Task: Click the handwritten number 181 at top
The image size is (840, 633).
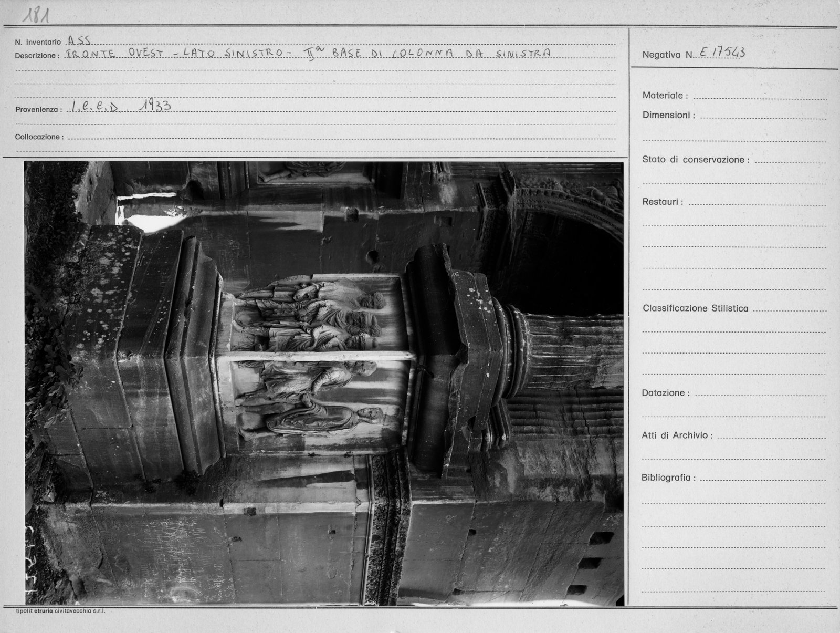Action: point(36,15)
